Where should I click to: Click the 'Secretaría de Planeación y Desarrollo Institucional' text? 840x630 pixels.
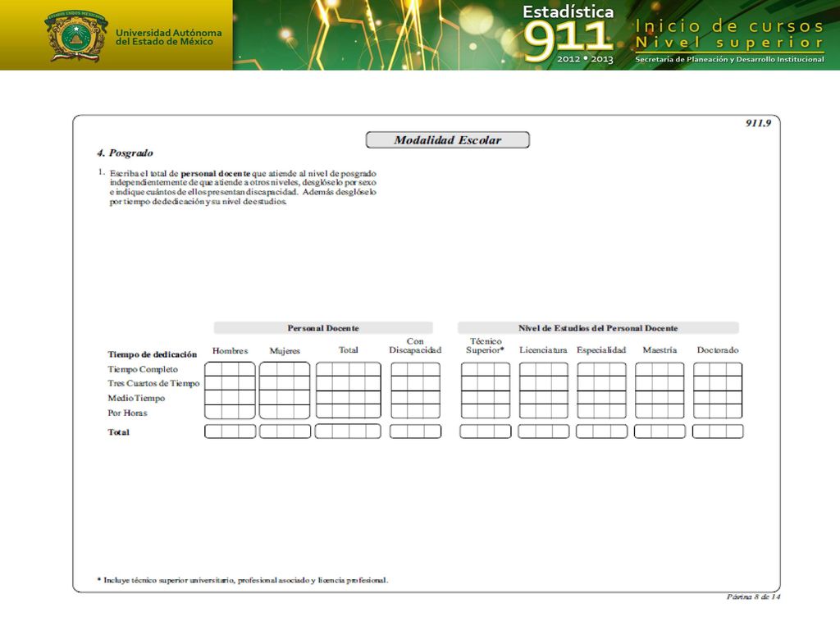[729, 59]
